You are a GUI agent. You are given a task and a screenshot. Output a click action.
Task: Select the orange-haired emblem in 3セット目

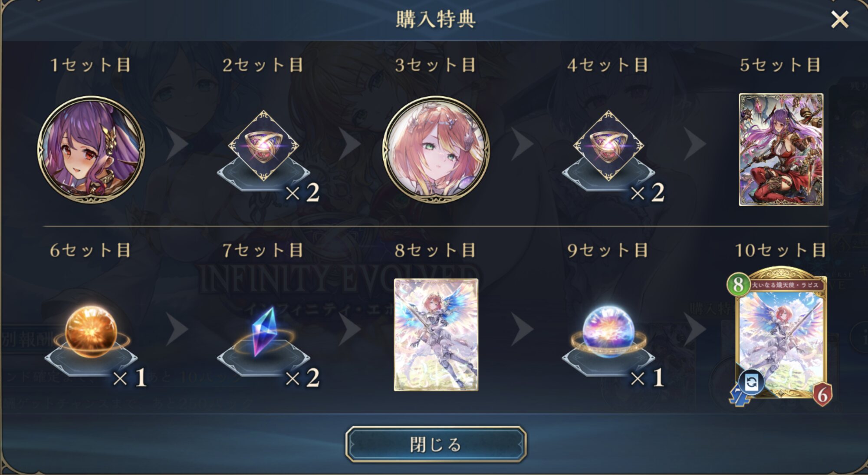coord(436,150)
